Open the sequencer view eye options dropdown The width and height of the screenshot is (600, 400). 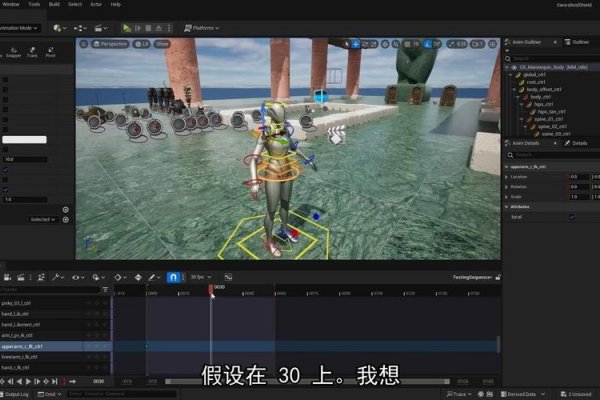point(78,278)
